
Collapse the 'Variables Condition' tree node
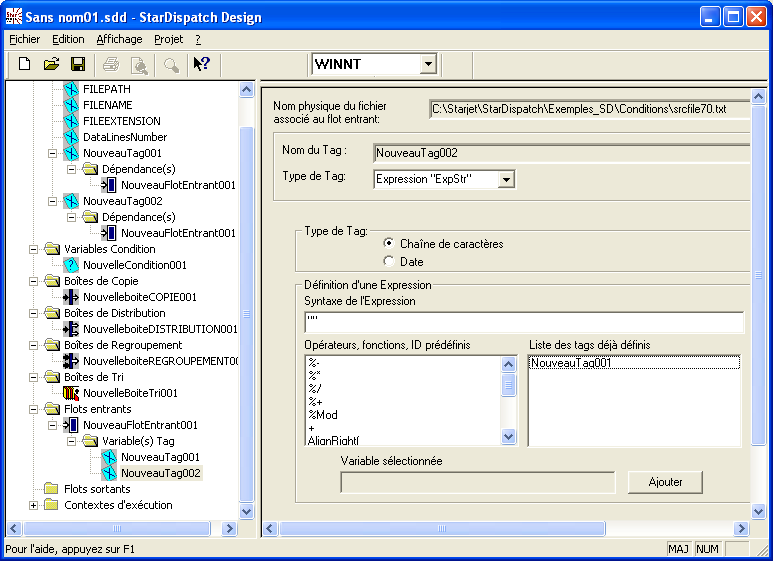[x=35, y=249]
